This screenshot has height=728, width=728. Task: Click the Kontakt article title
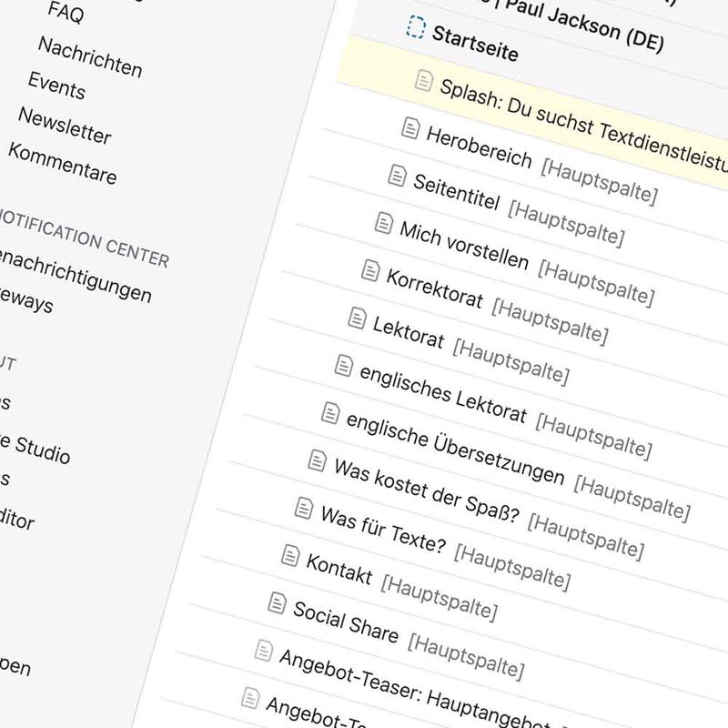(339, 570)
